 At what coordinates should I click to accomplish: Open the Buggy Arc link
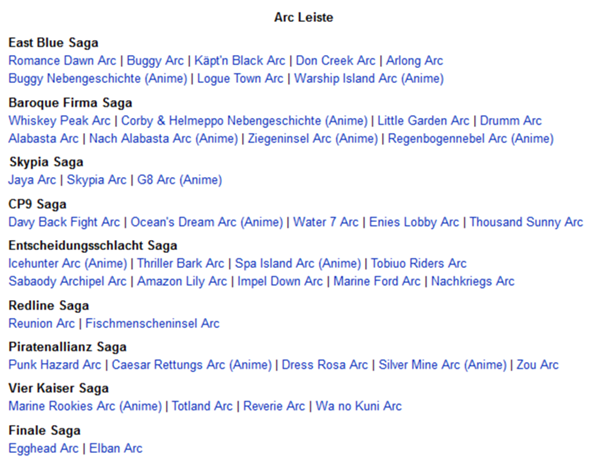coord(155,61)
